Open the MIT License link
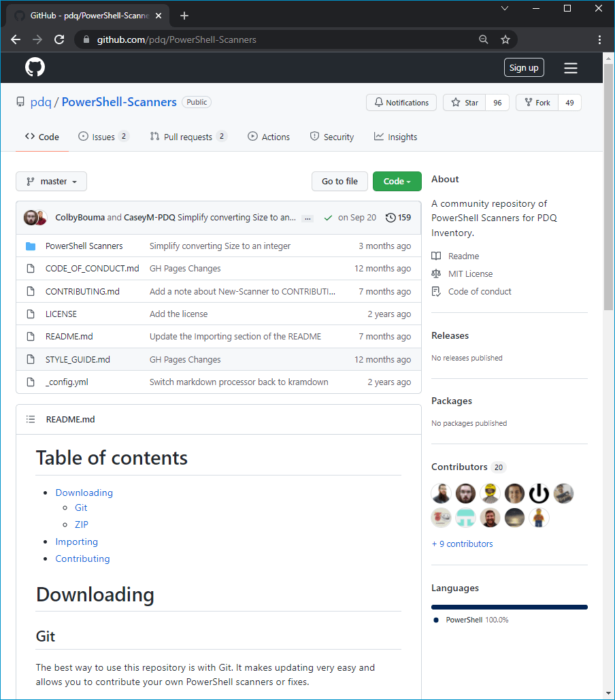The height and width of the screenshot is (700, 615). [470, 273]
